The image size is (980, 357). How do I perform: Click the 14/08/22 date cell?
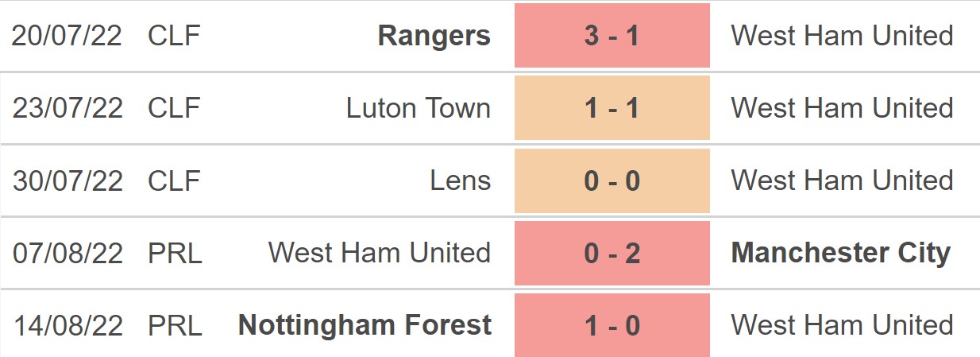point(68,324)
